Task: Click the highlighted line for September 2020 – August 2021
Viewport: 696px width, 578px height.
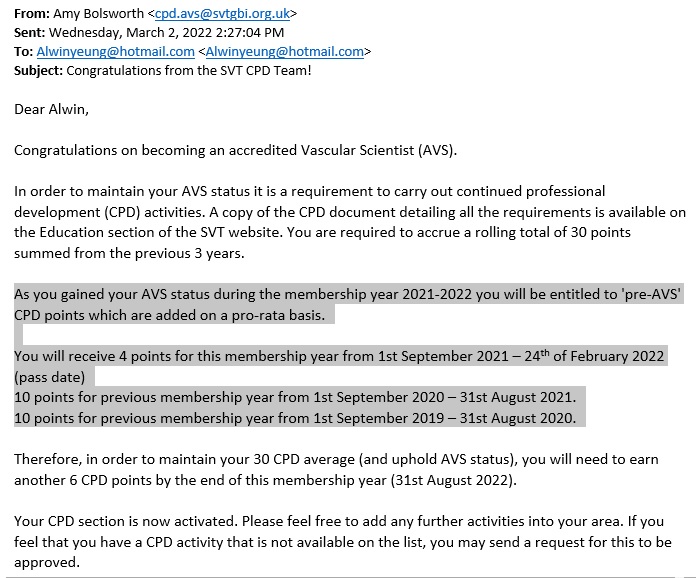Action: tap(295, 397)
